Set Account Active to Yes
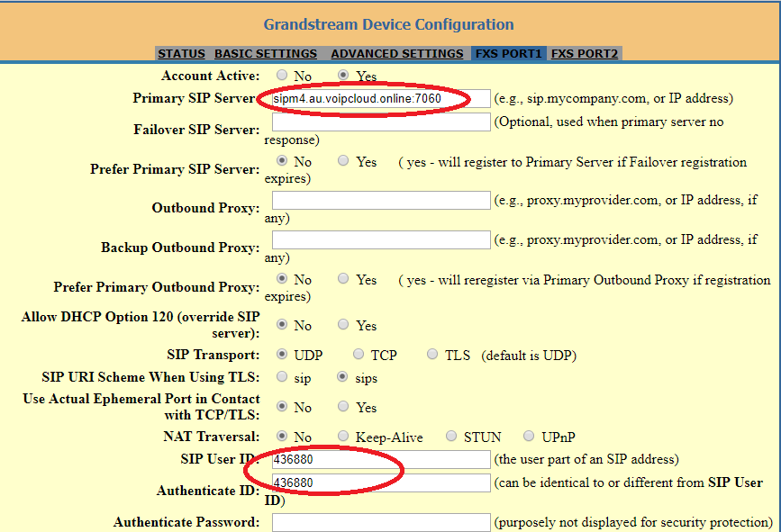Viewport: 781px width, 532px height. (343, 75)
